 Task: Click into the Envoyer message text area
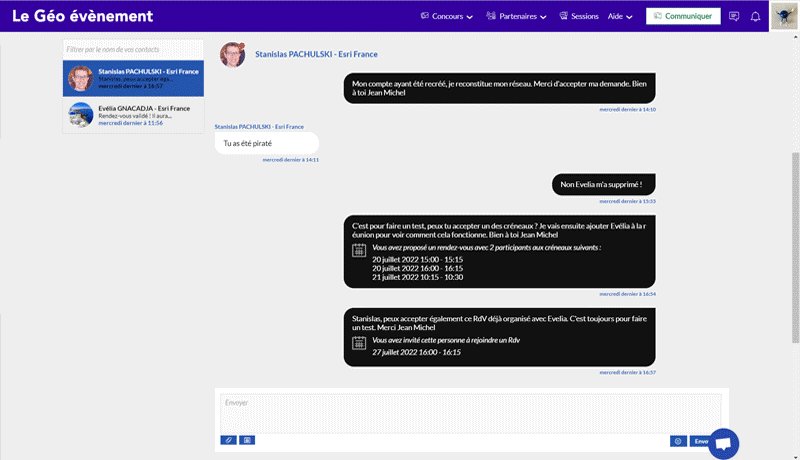[470, 412]
